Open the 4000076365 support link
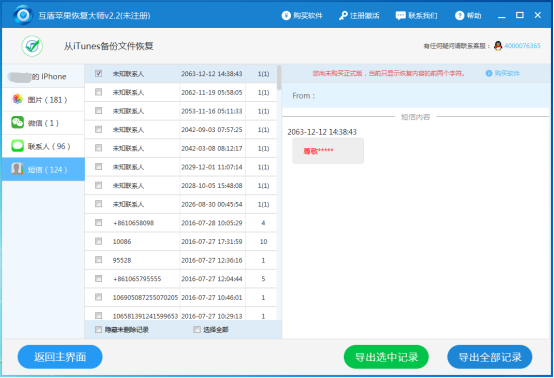 (x=522, y=46)
